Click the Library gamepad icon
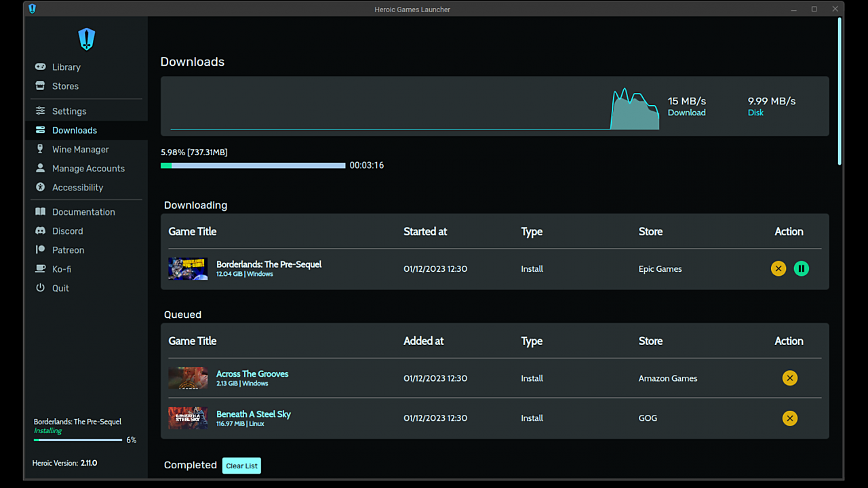This screenshot has width=868, height=488. (40, 66)
